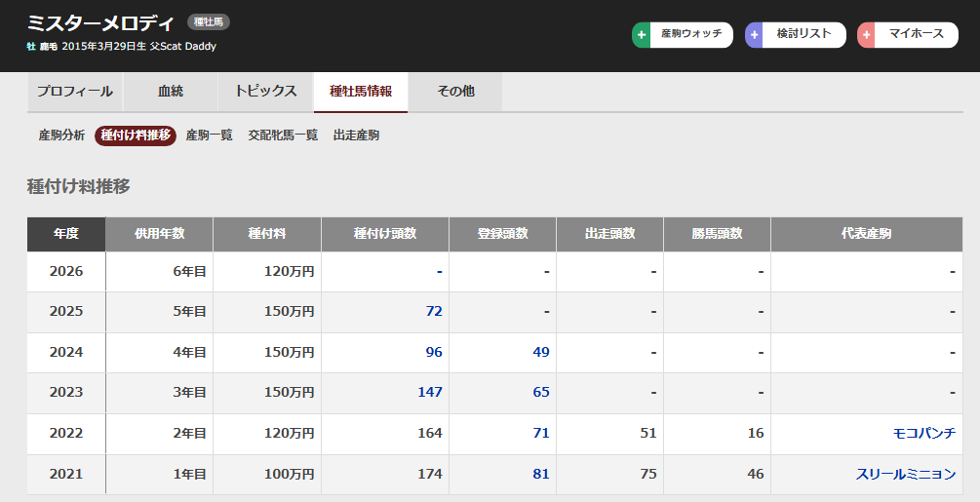Click the 供用年数 column header
The image size is (980, 502).
[x=159, y=234]
